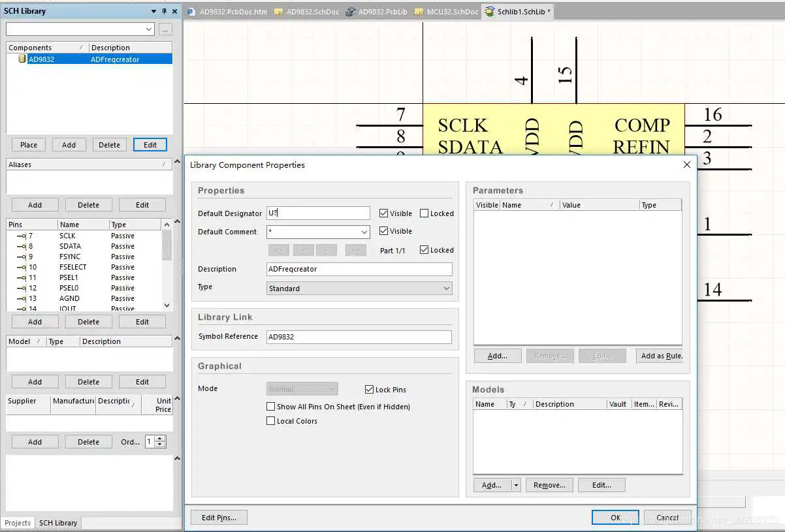Click Add button under Pins list
The width and height of the screenshot is (785, 532).
(x=35, y=322)
